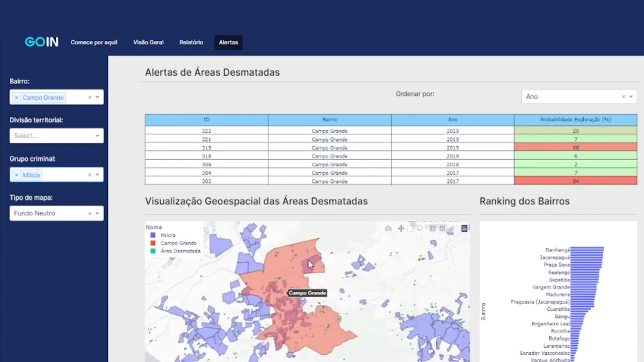Remove the Campo Grande tag from Bairro
The width and height of the screenshot is (644, 362).
[16, 98]
